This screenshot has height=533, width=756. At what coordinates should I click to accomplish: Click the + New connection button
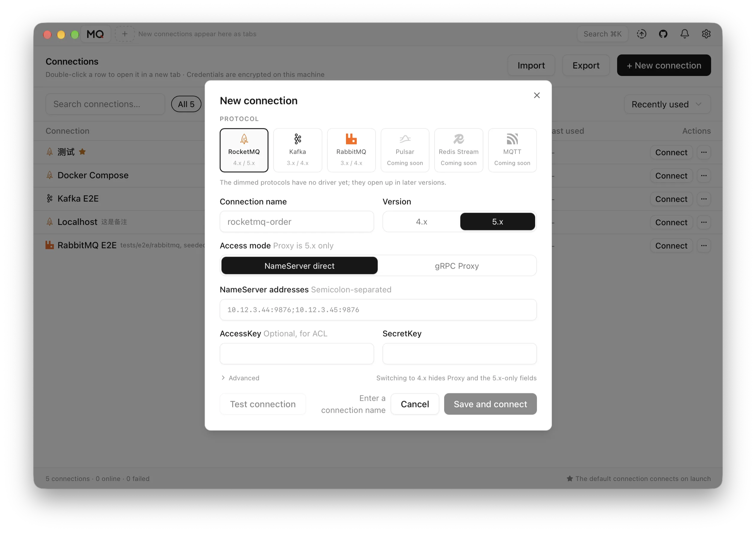[664, 65]
